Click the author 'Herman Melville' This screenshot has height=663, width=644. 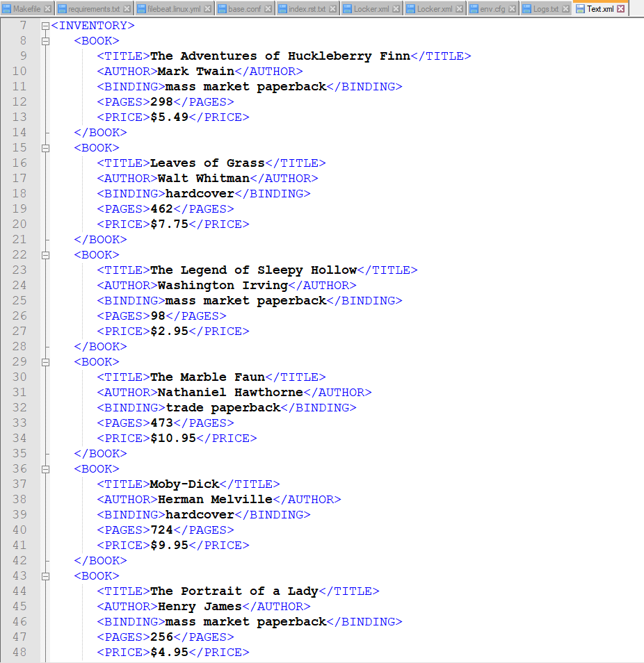click(215, 500)
